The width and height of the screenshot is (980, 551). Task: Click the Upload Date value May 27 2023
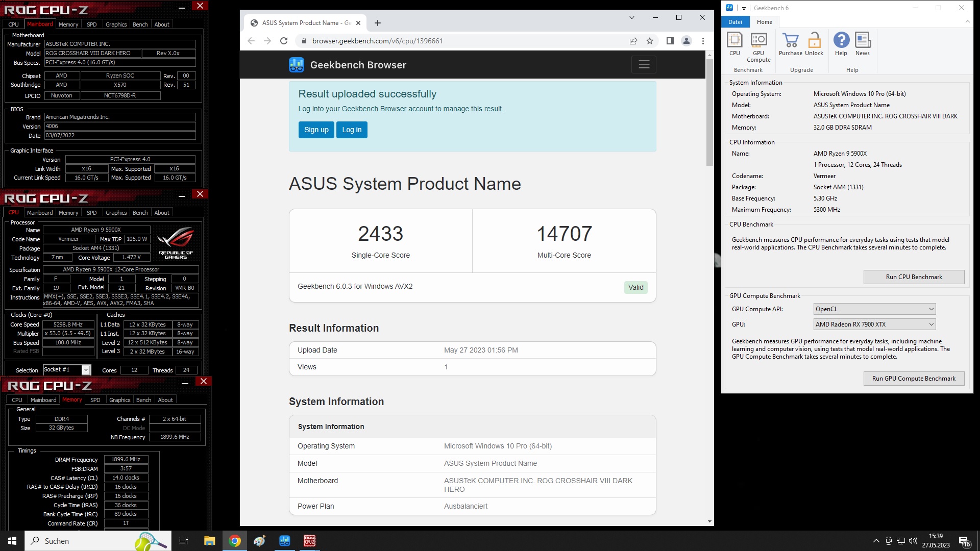(481, 350)
